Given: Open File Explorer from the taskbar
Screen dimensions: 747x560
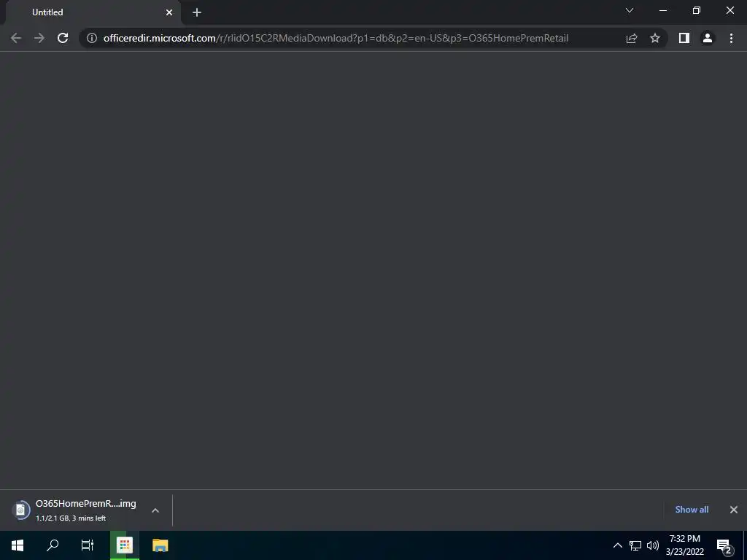Looking at the screenshot, I should click(x=160, y=545).
